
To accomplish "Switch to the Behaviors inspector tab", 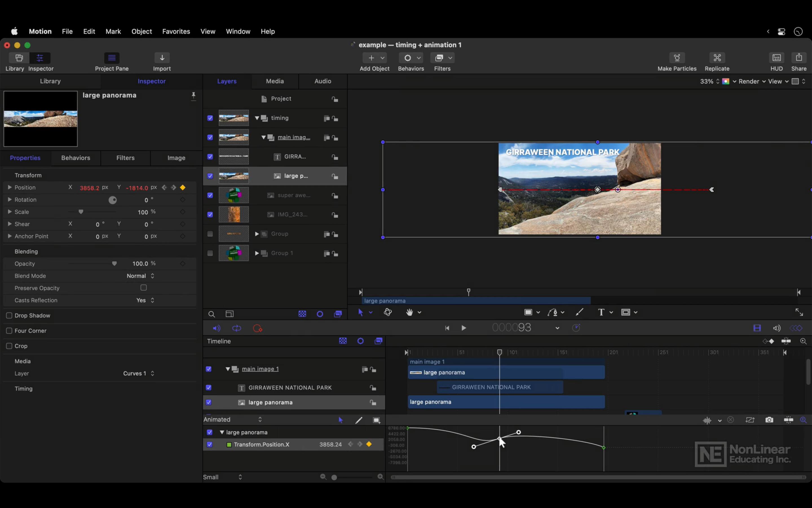I will pos(76,158).
